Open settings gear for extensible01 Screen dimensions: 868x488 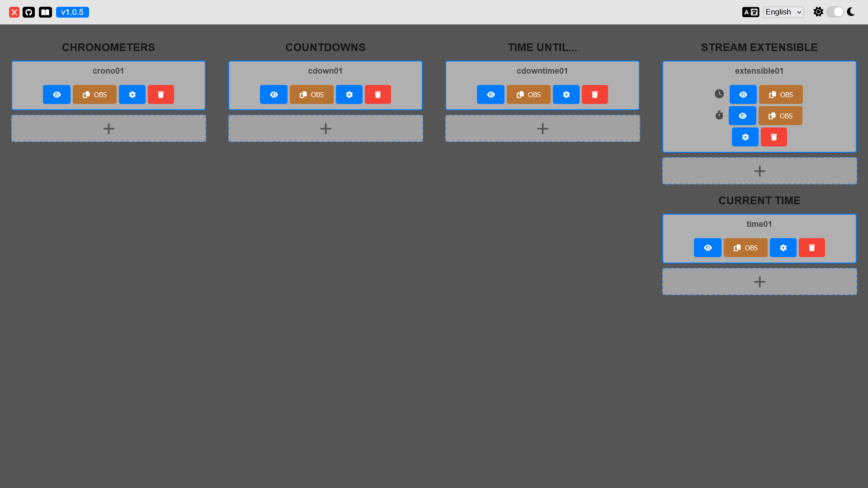pyautogui.click(x=745, y=137)
